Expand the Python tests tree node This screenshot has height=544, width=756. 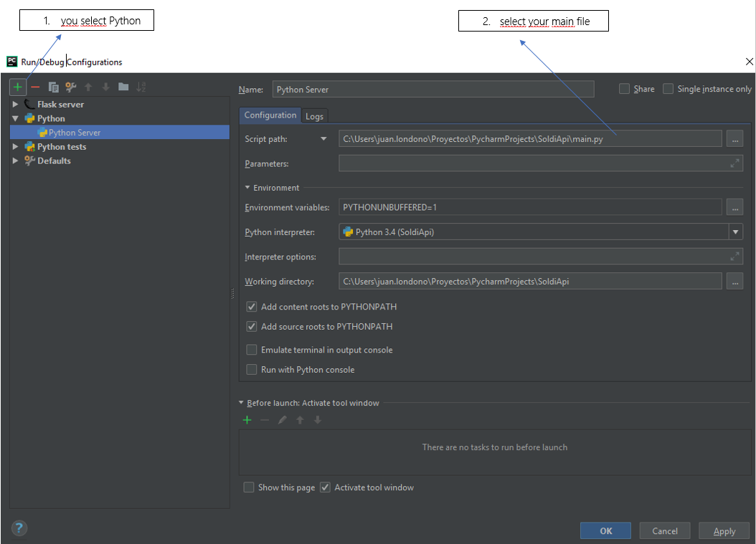click(15, 146)
